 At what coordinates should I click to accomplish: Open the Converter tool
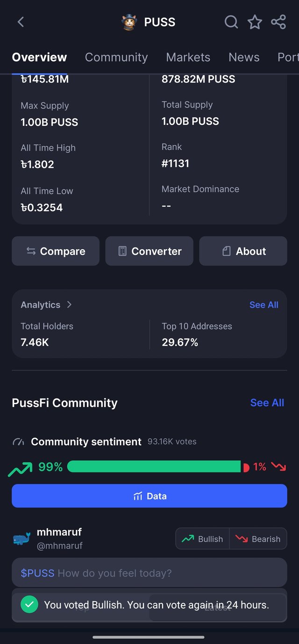coord(149,251)
